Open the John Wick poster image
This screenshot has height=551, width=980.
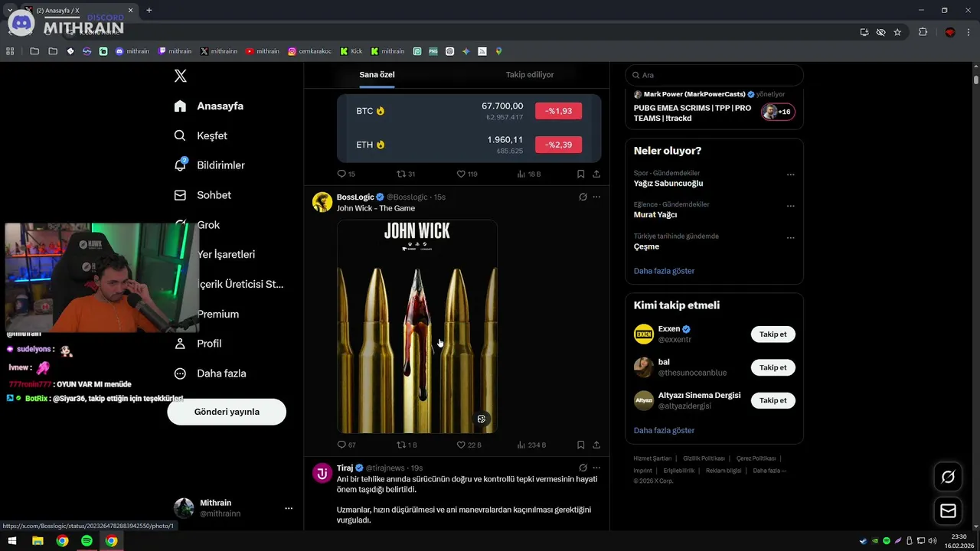[x=417, y=327]
